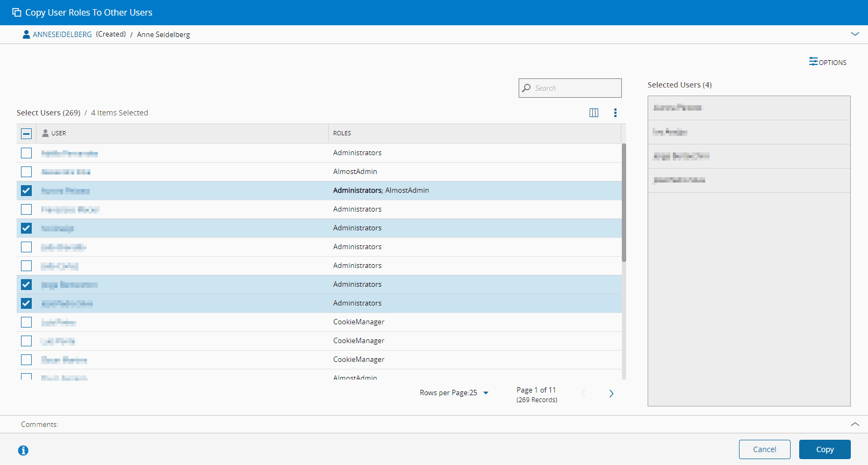Collapse the Comments section
This screenshot has width=868, height=465.
855,424
